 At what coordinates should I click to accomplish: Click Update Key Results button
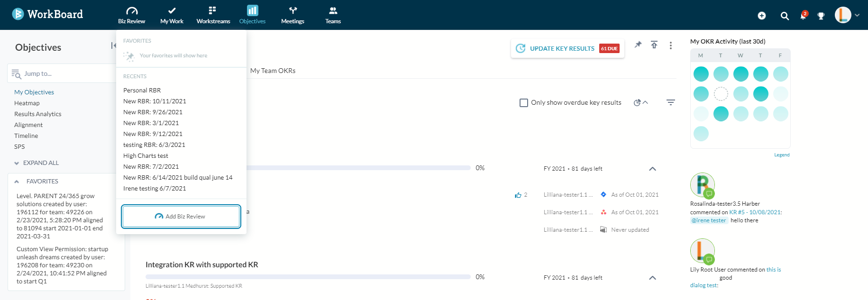(567, 48)
